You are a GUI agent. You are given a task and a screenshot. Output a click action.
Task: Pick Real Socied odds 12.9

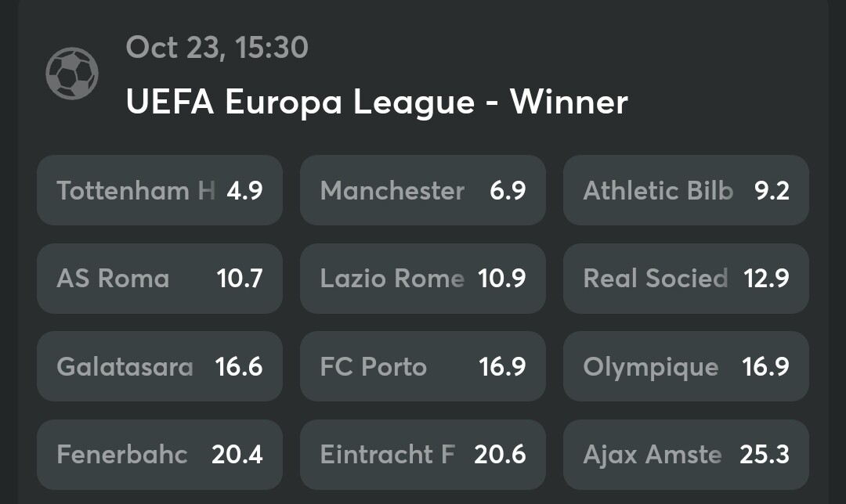point(686,279)
